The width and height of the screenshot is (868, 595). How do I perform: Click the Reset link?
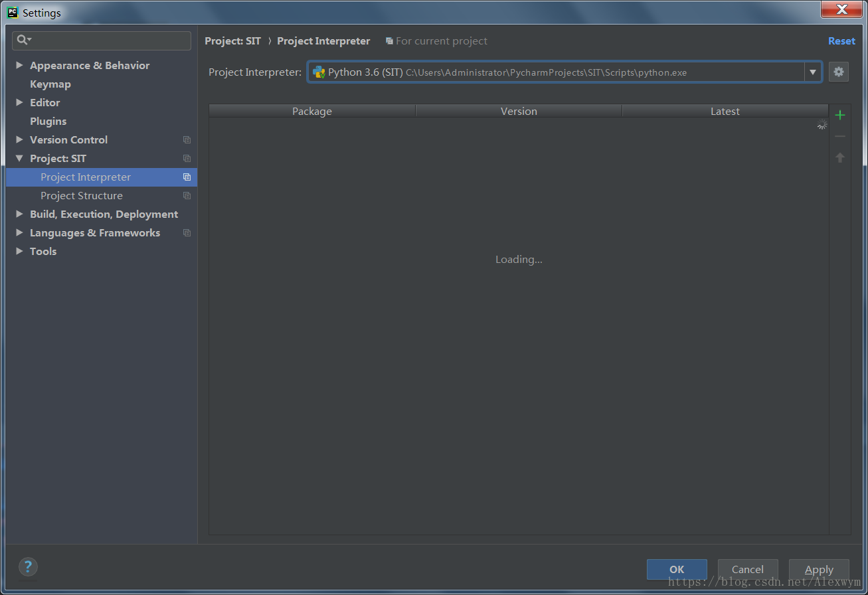click(x=841, y=41)
